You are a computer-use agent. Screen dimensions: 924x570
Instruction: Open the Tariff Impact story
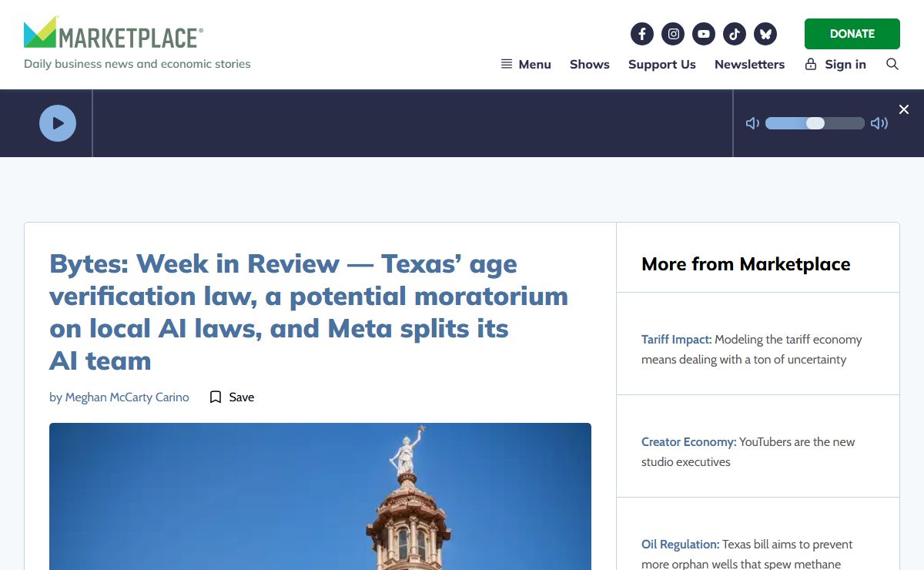pyautogui.click(x=752, y=349)
